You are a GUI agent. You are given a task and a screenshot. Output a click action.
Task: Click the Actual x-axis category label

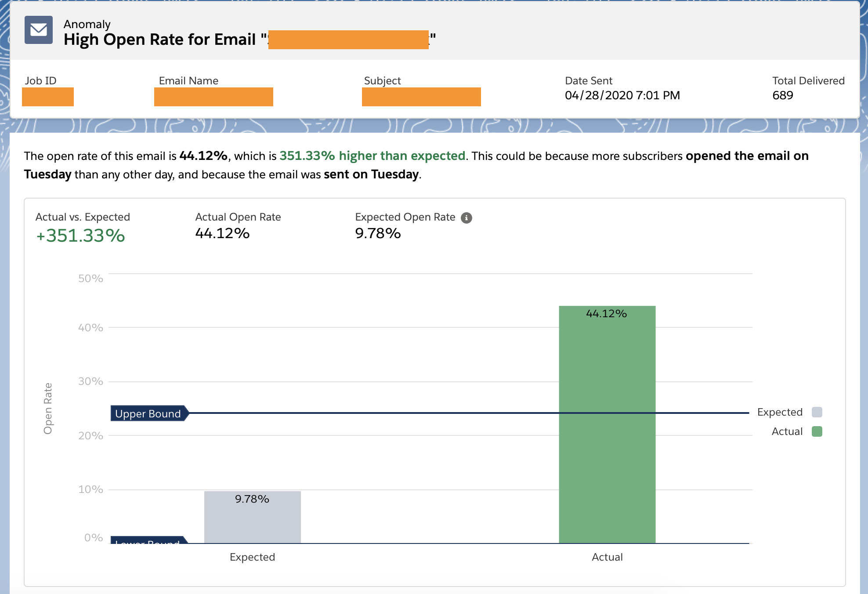click(x=607, y=557)
